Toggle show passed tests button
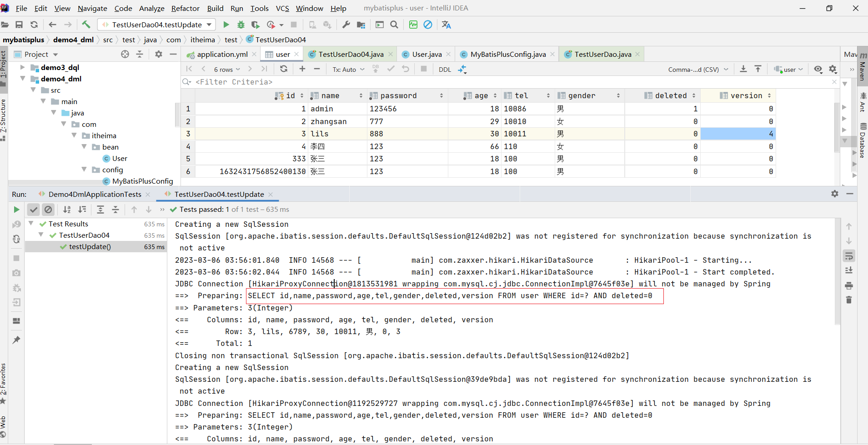 pyautogui.click(x=33, y=210)
